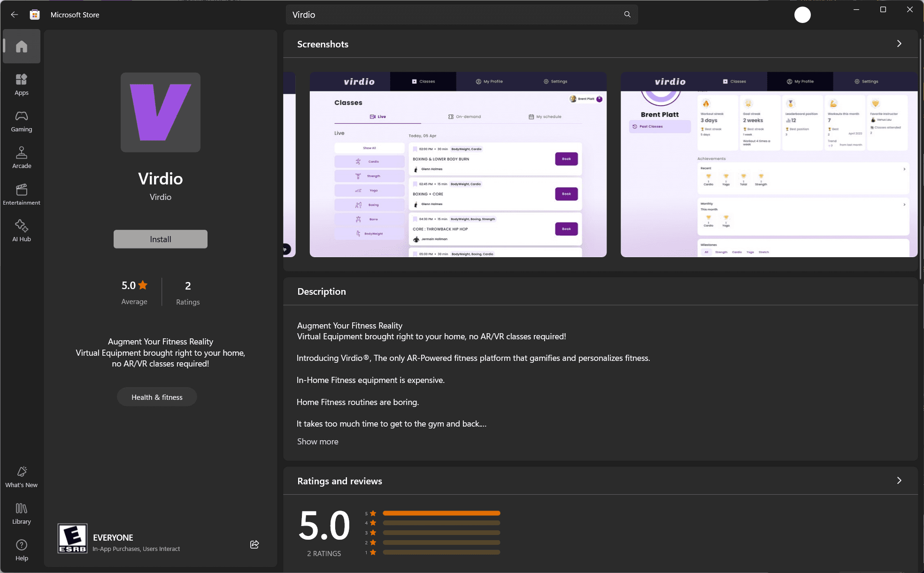The image size is (924, 573).
Task: Go to the Apps section
Action: [22, 84]
